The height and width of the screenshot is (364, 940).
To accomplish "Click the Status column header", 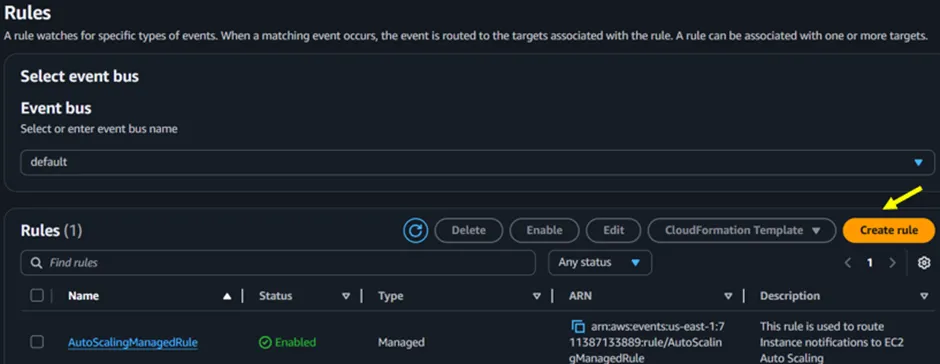I will 276,296.
